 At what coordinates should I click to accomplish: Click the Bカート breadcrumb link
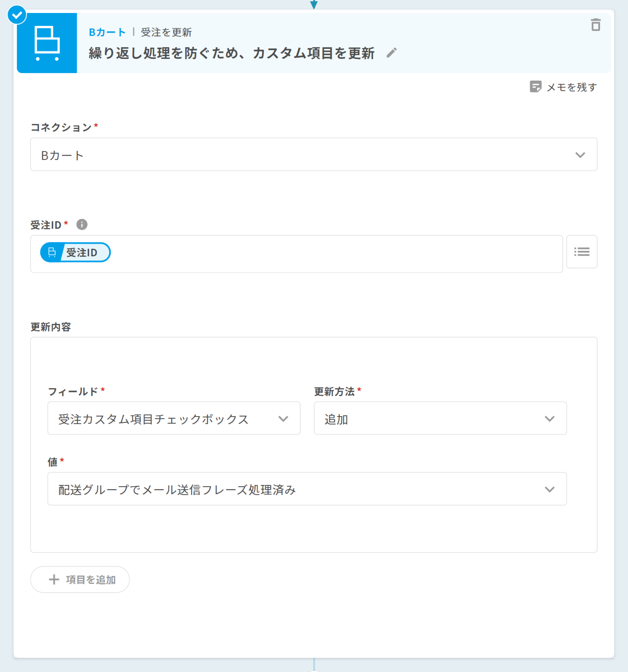pos(107,32)
